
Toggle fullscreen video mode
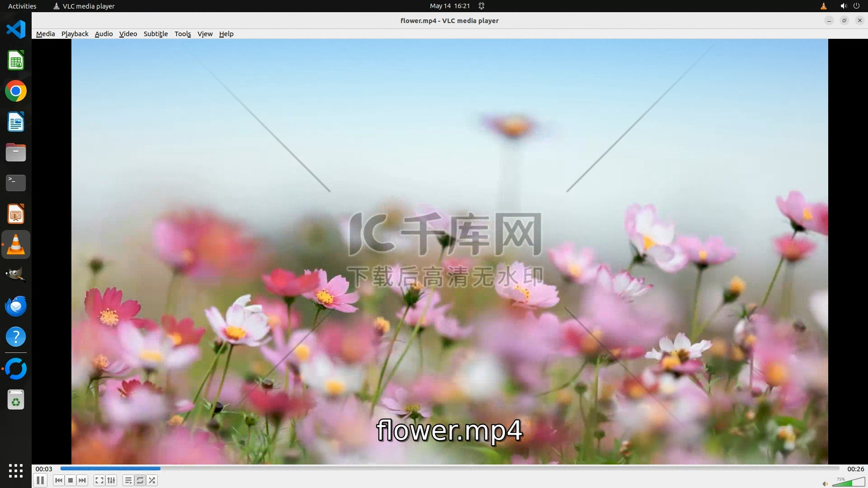tap(99, 480)
